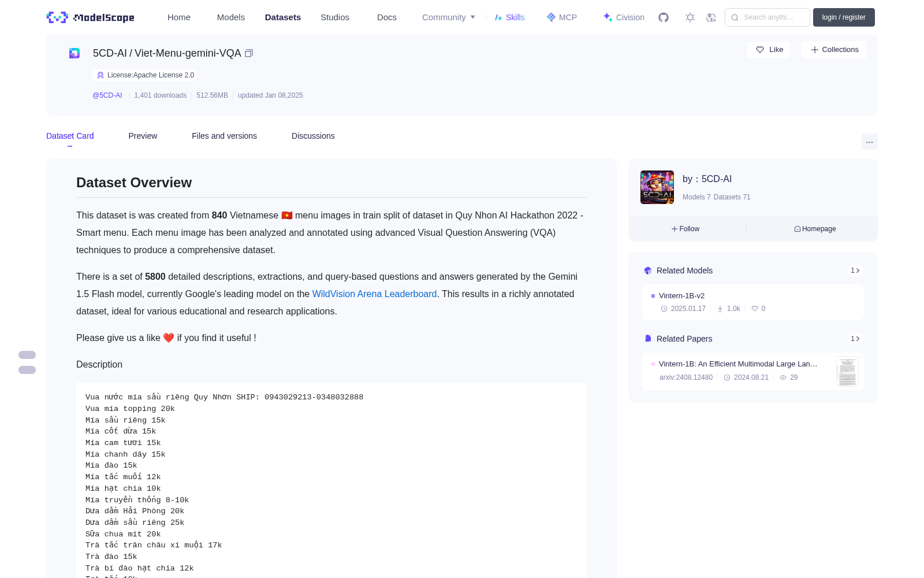Click the plus icon in Collections

pos(815,50)
